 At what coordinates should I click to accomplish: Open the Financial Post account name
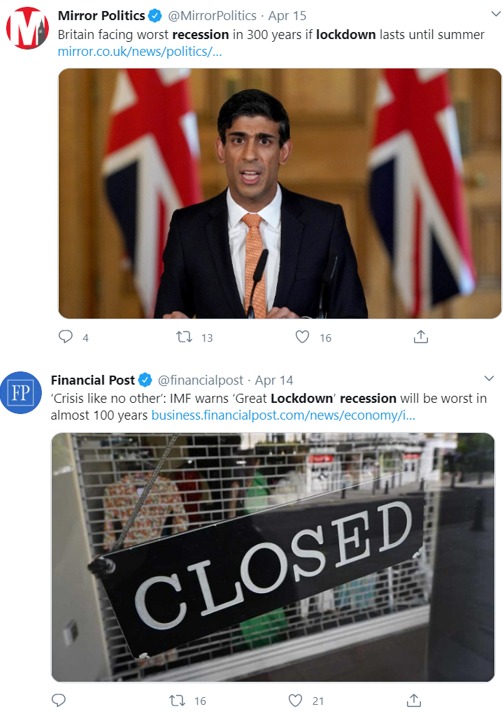click(x=93, y=380)
